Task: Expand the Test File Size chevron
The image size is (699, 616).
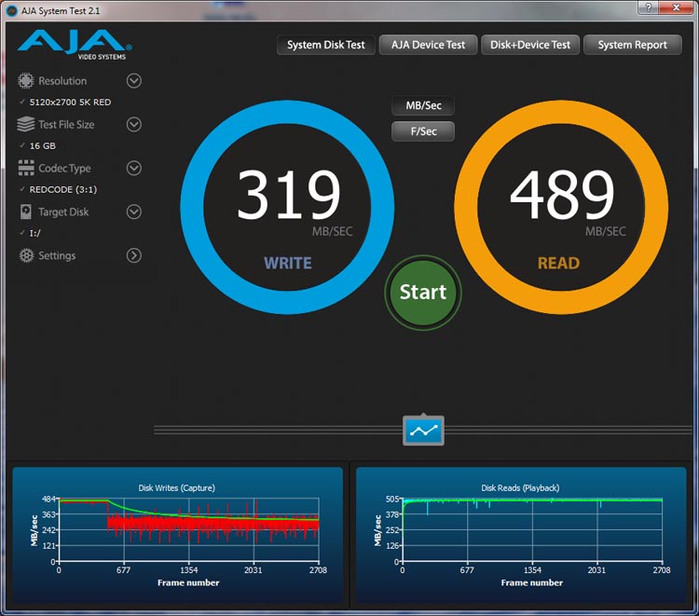Action: point(133,124)
